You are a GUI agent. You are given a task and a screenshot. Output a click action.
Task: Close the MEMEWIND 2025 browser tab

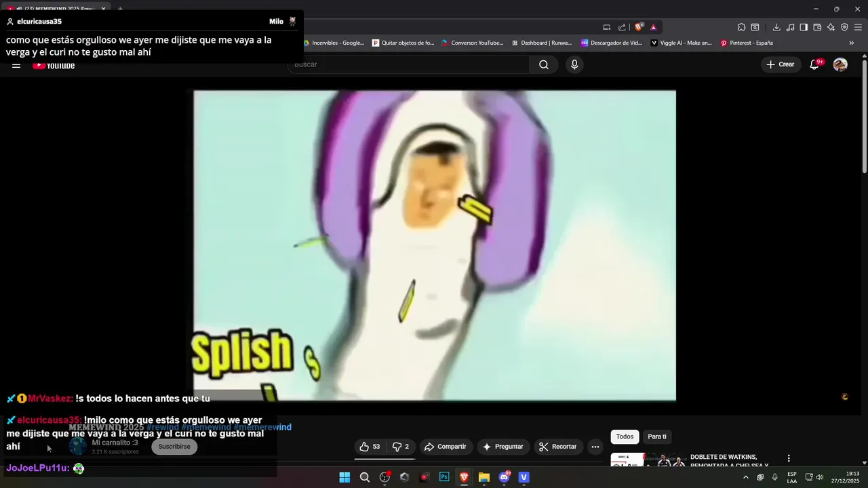(x=104, y=9)
